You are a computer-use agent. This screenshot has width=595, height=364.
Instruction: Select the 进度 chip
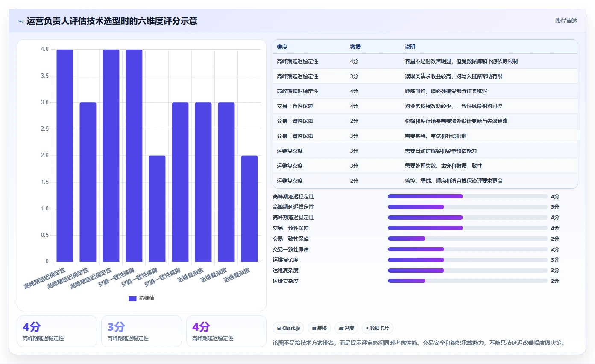pos(346,328)
